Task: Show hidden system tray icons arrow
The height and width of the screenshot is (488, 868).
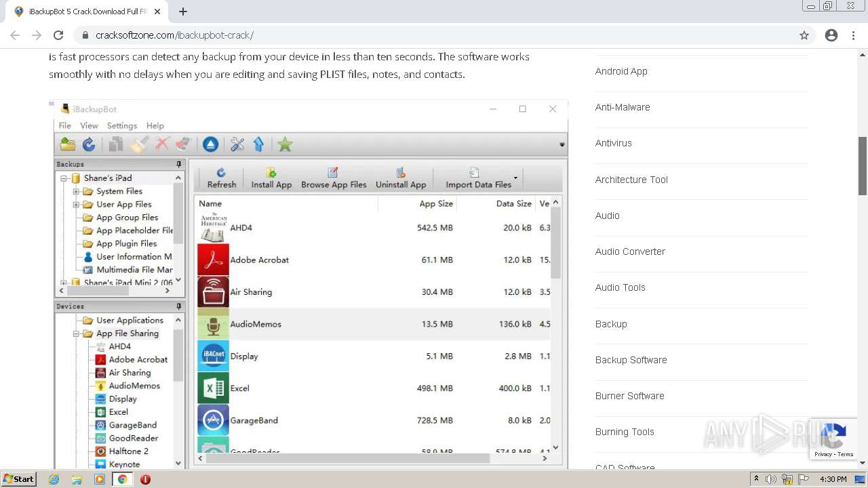Action: [756, 479]
